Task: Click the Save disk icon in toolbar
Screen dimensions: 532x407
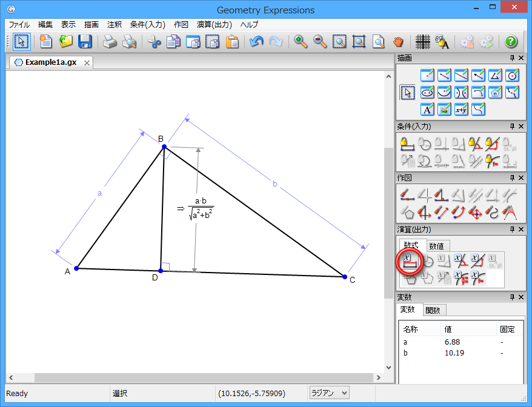Action: [x=85, y=42]
